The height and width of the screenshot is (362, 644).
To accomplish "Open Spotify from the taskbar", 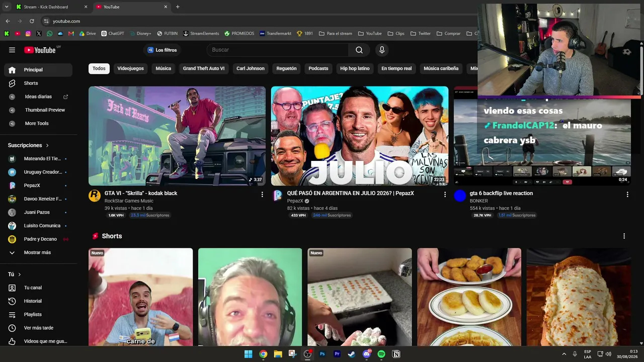I will (x=381, y=354).
